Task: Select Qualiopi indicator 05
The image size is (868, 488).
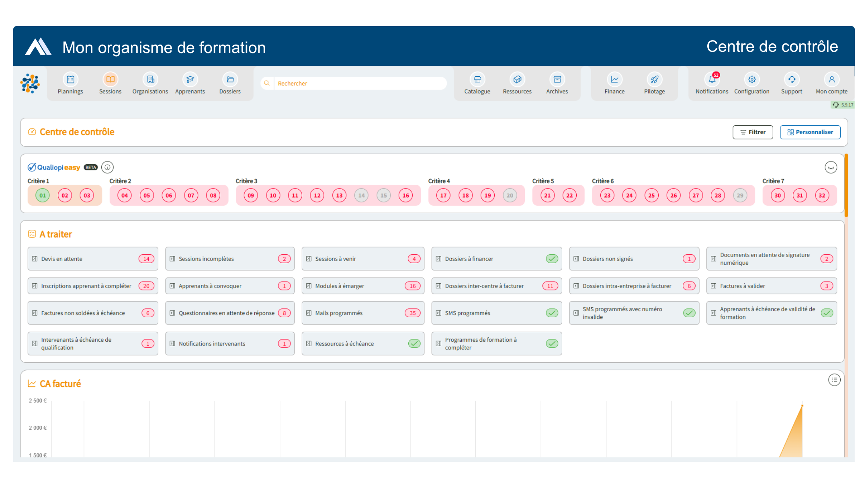Action: pos(147,196)
